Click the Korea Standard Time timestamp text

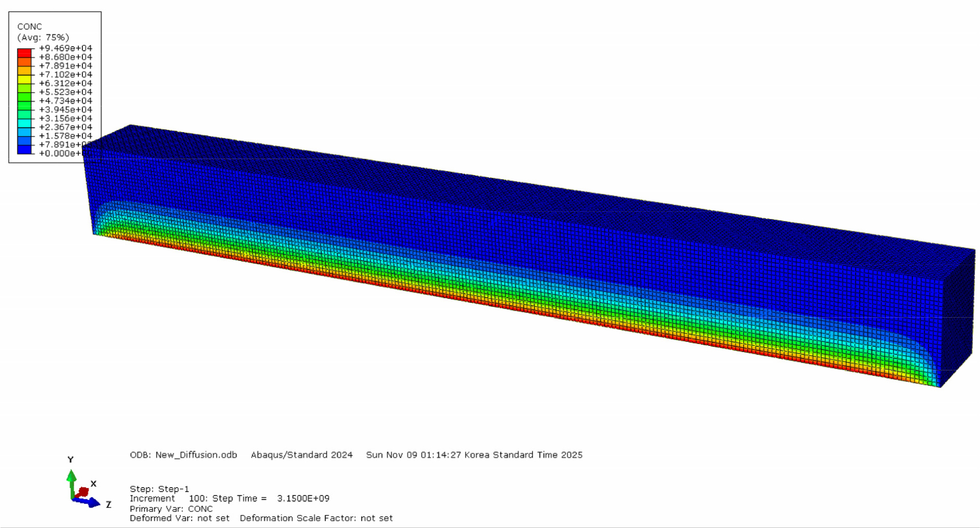coord(474,455)
